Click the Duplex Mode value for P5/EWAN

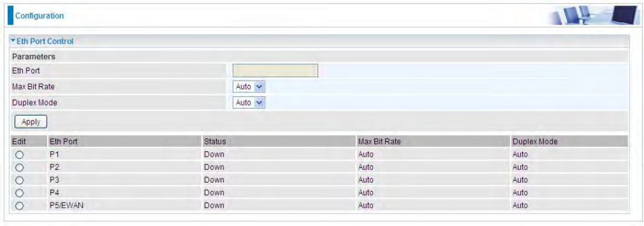coord(520,205)
